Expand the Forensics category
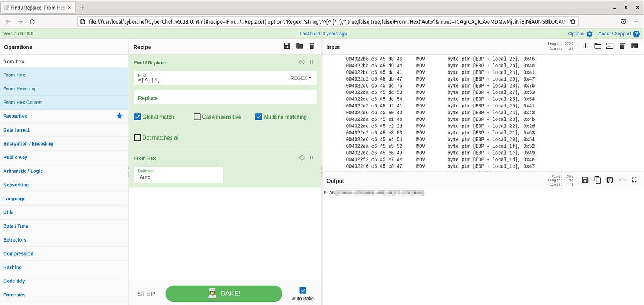Image resolution: width=644 pixels, height=305 pixels. tap(64, 295)
